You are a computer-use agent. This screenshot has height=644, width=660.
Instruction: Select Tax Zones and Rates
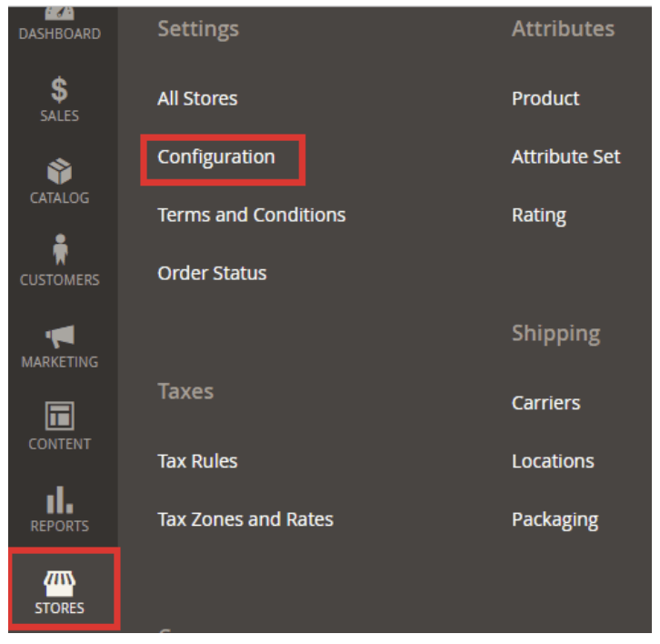245,519
